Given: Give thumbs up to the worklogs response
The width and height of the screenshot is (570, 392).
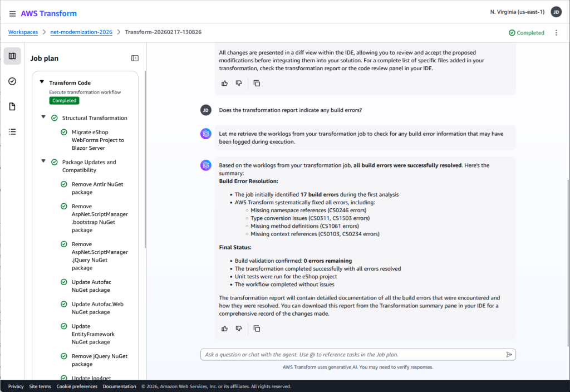Looking at the screenshot, I should 224,329.
